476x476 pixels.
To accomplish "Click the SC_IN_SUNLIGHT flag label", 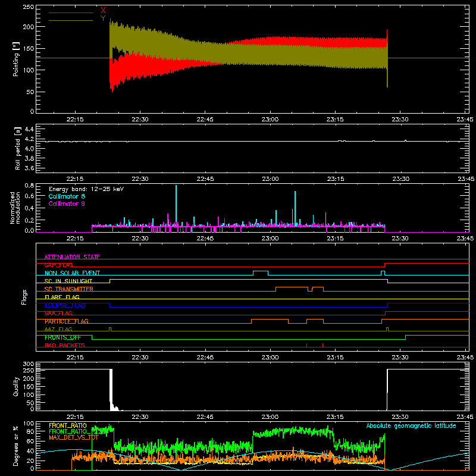I will coord(68,281).
